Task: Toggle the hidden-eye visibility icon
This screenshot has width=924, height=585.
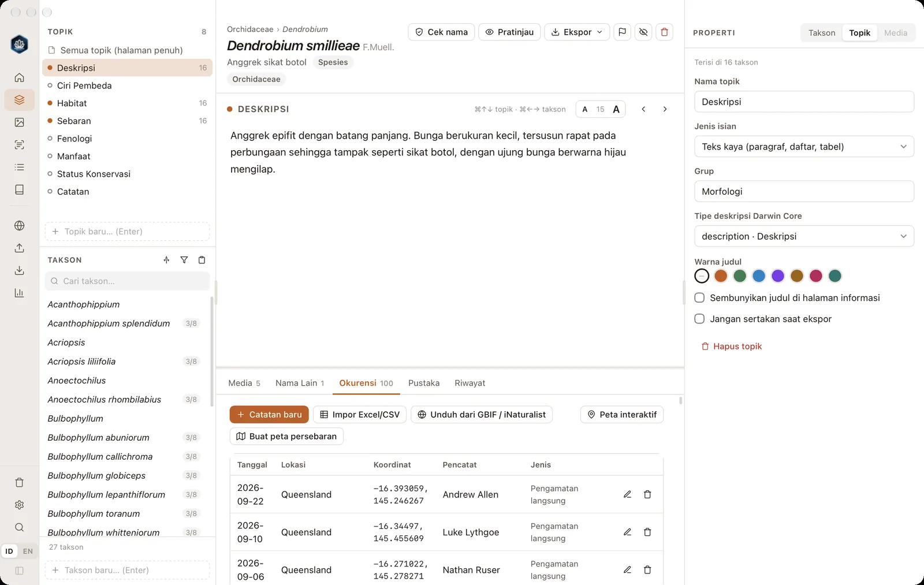Action: [x=643, y=32]
